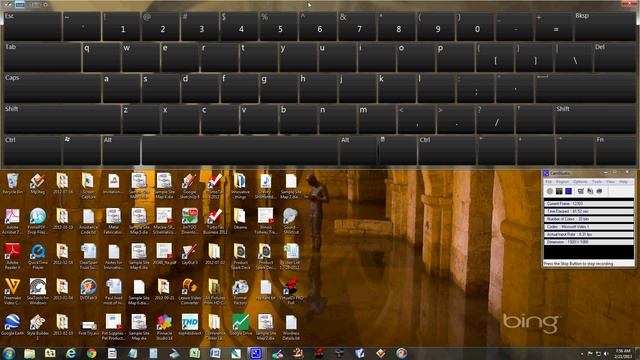
Task: Tap the number 5 key
Action: click(x=279, y=26)
